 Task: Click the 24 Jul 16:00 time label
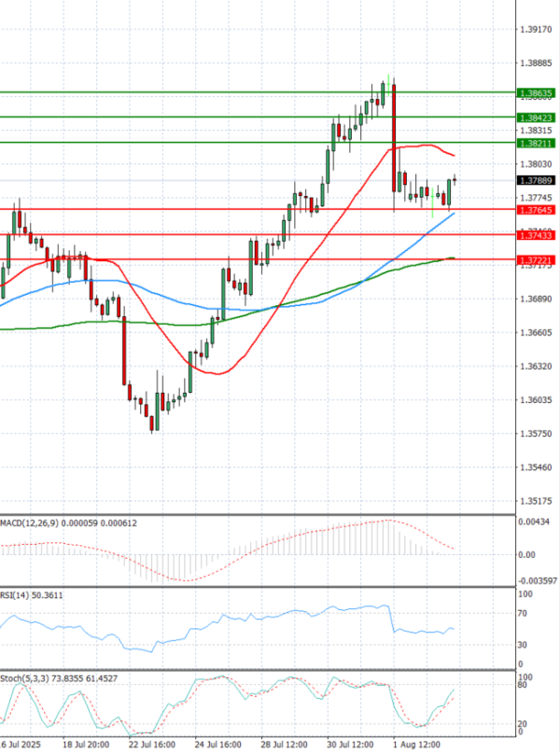(217, 745)
